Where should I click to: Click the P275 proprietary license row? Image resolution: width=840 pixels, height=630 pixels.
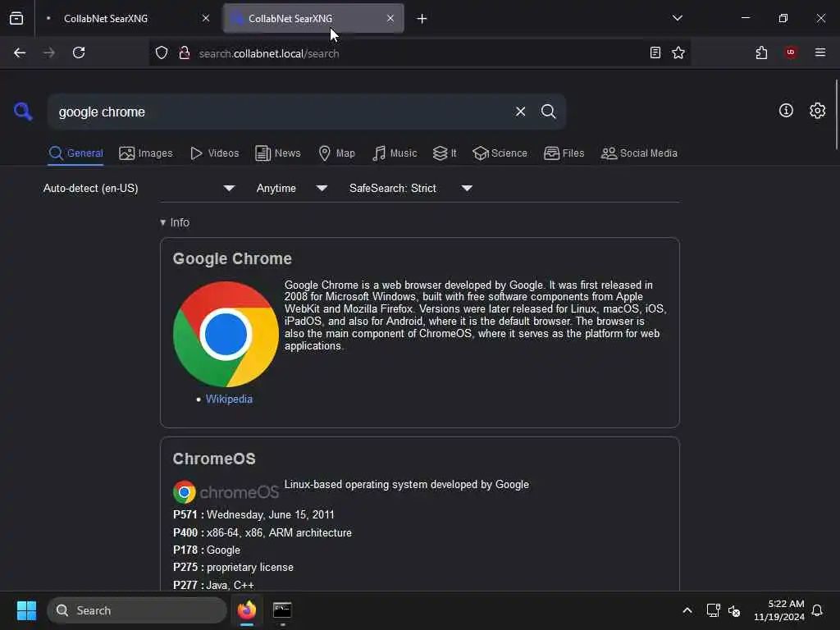(233, 568)
